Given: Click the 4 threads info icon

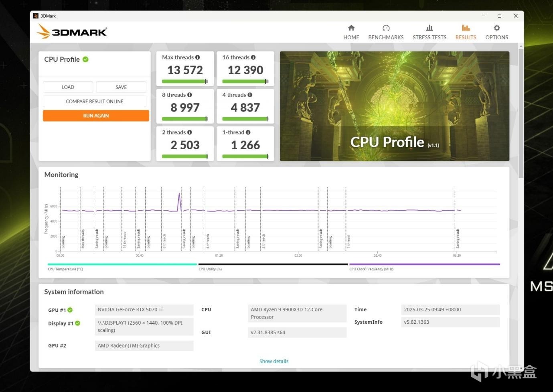Looking at the screenshot, I should 250,95.
